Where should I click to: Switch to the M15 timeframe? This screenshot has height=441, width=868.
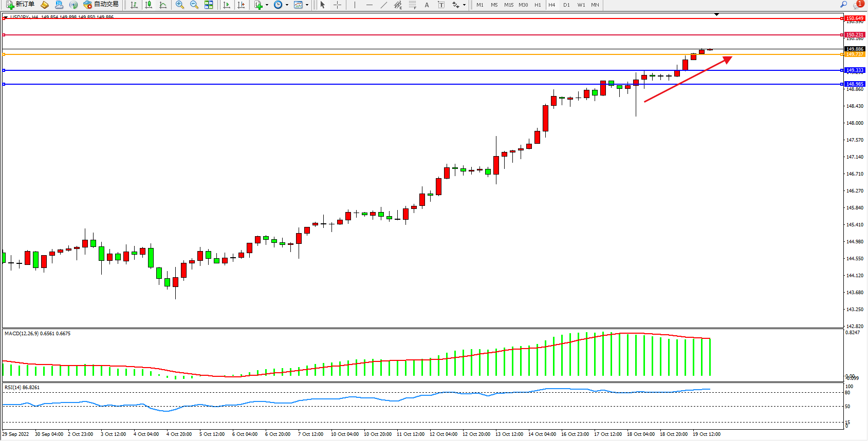coord(508,5)
